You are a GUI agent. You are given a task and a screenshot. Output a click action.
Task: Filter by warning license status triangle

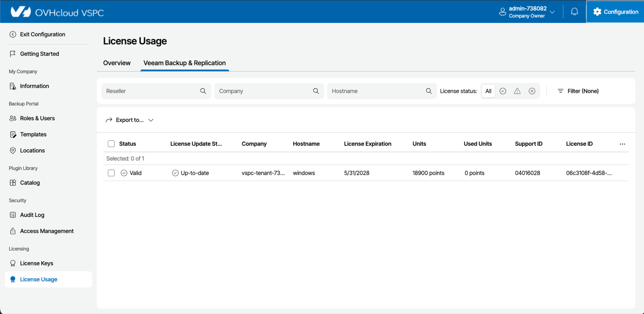coord(517,91)
